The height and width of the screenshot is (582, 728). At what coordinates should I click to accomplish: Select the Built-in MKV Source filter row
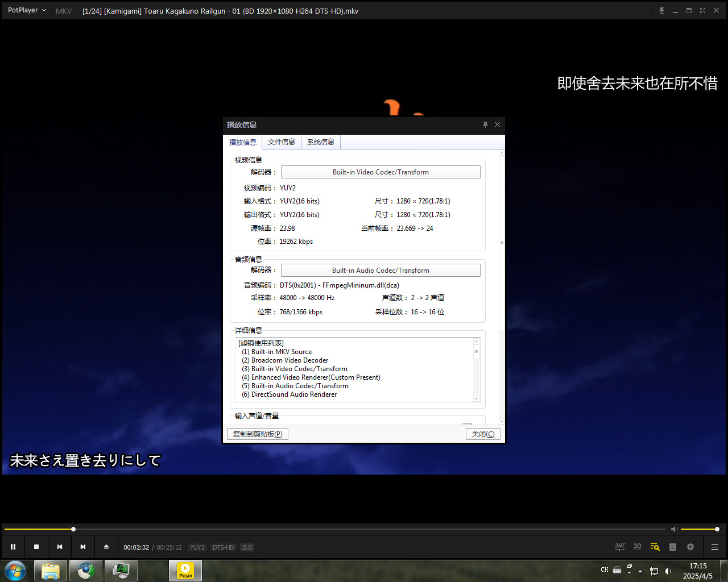[277, 352]
